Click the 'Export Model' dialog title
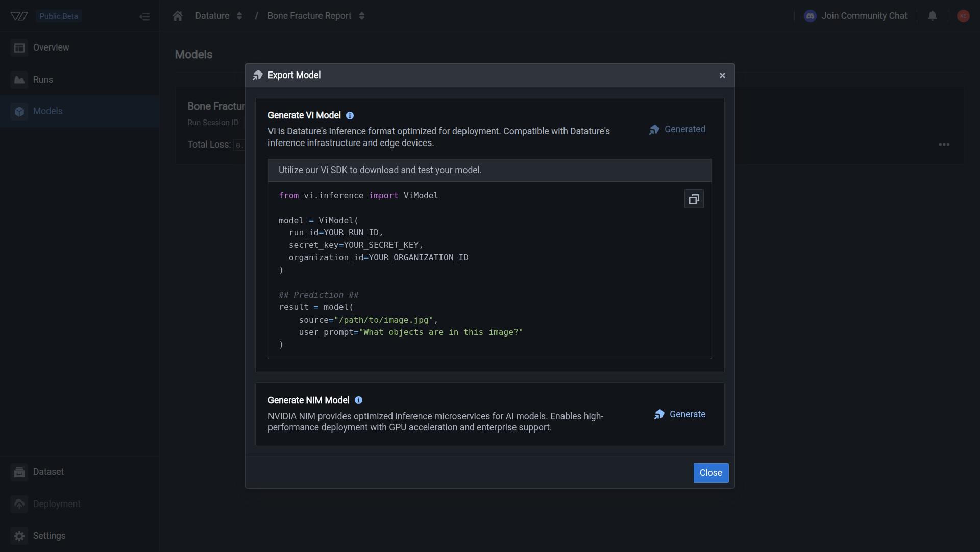 (294, 75)
